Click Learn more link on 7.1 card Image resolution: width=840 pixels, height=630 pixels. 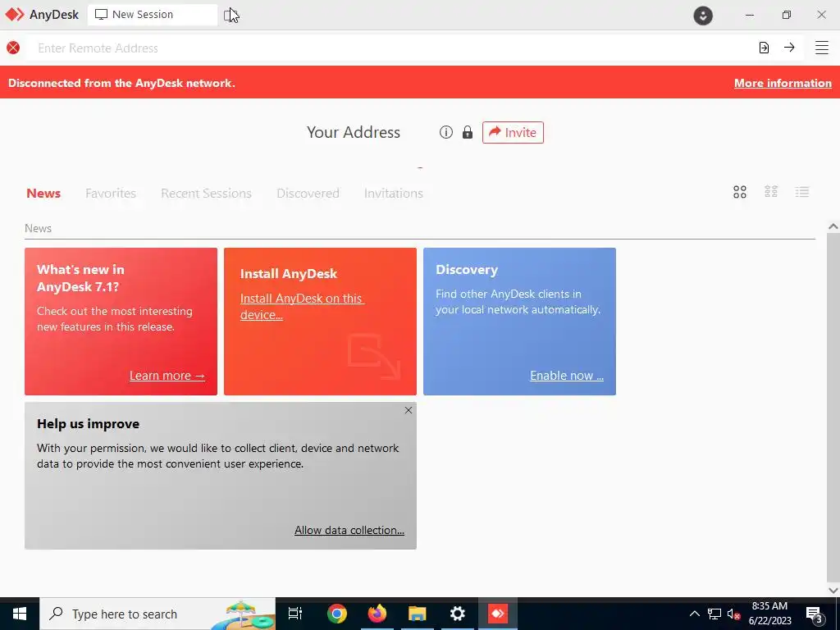pos(167,376)
